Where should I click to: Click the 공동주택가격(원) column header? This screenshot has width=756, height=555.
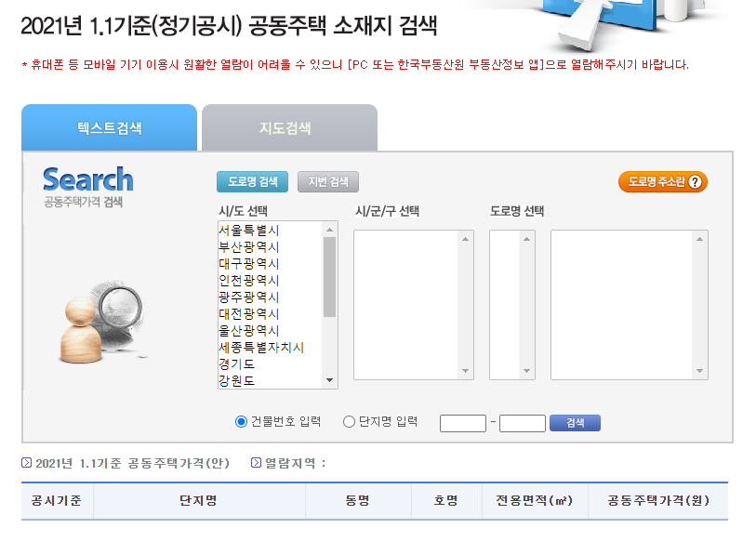click(x=658, y=501)
